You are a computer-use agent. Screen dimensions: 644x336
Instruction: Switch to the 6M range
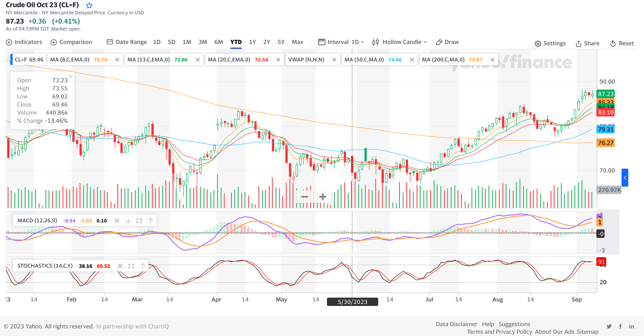pos(218,42)
